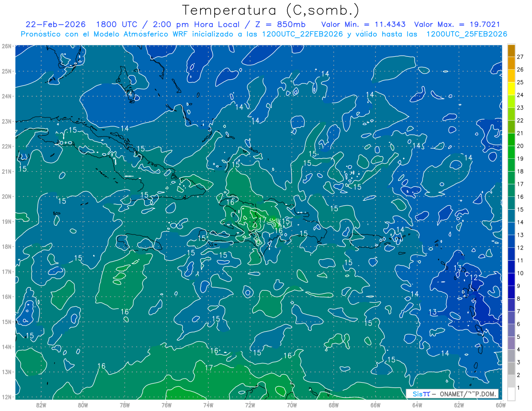The height and width of the screenshot is (411, 532).
Task: Click the legend value 1 label
Action: click(x=519, y=388)
